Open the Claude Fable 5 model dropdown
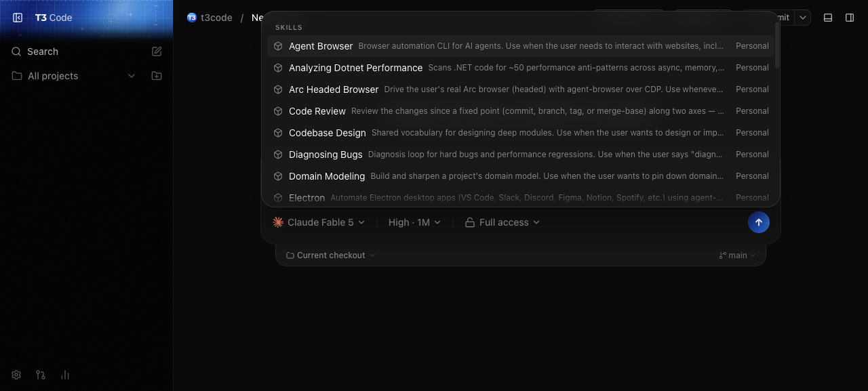The height and width of the screenshot is (391, 868). point(319,222)
